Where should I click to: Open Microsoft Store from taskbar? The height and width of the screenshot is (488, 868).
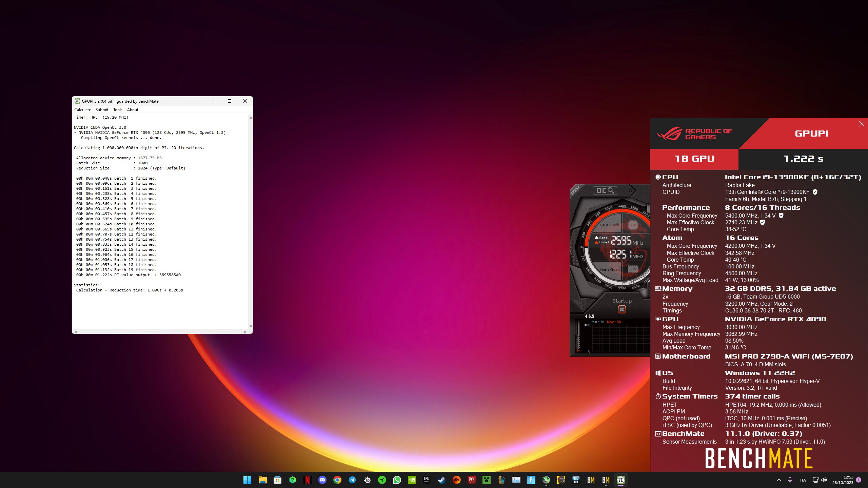pyautogui.click(x=277, y=480)
